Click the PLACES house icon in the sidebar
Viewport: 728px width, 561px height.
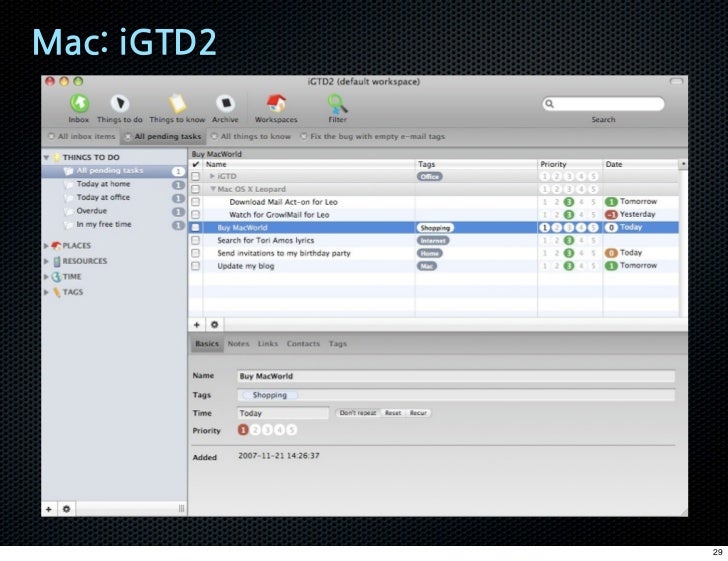coord(56,245)
